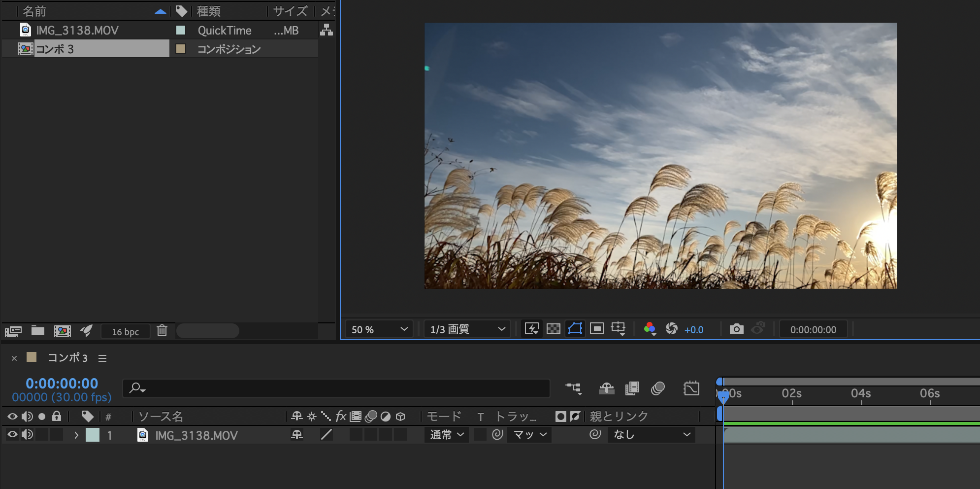Click the new folder icon in project panel
This screenshot has width=980, height=489.
pyautogui.click(x=37, y=331)
